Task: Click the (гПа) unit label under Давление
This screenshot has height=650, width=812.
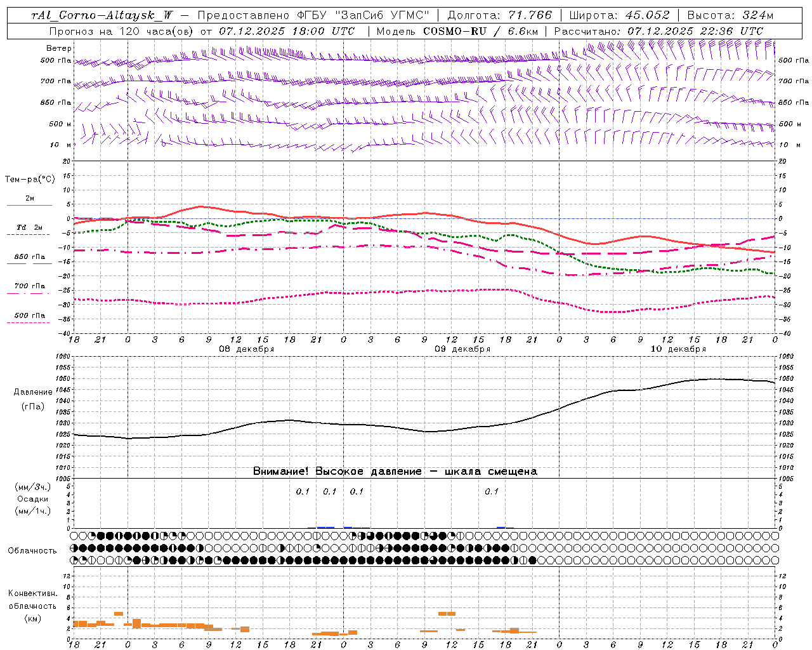Action: [33, 406]
